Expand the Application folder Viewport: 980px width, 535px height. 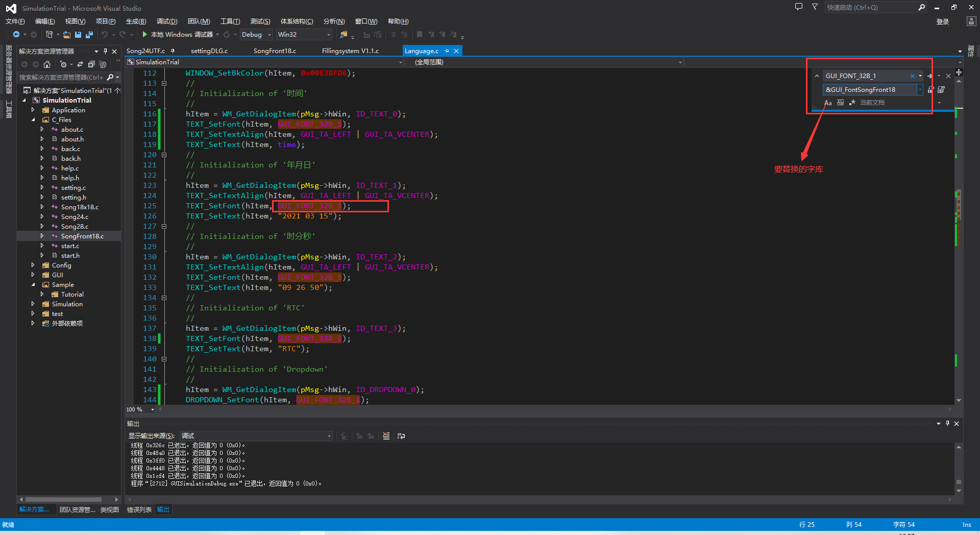[x=33, y=110]
